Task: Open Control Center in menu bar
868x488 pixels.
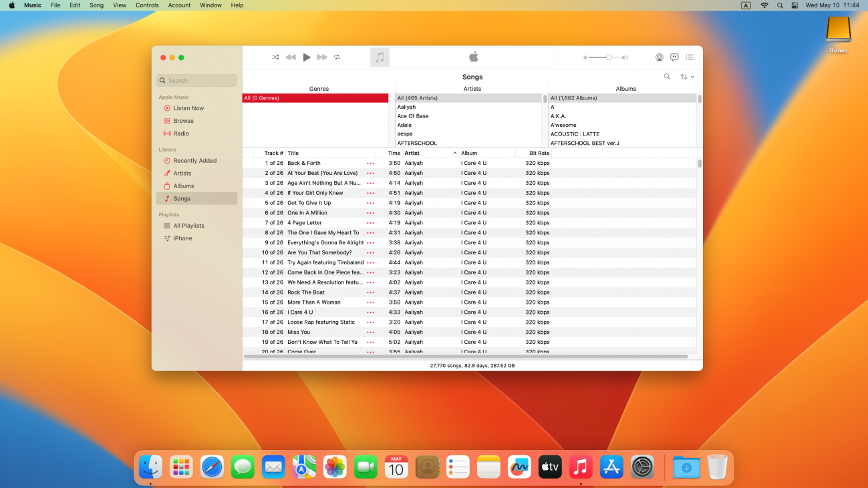Action: 794,5
